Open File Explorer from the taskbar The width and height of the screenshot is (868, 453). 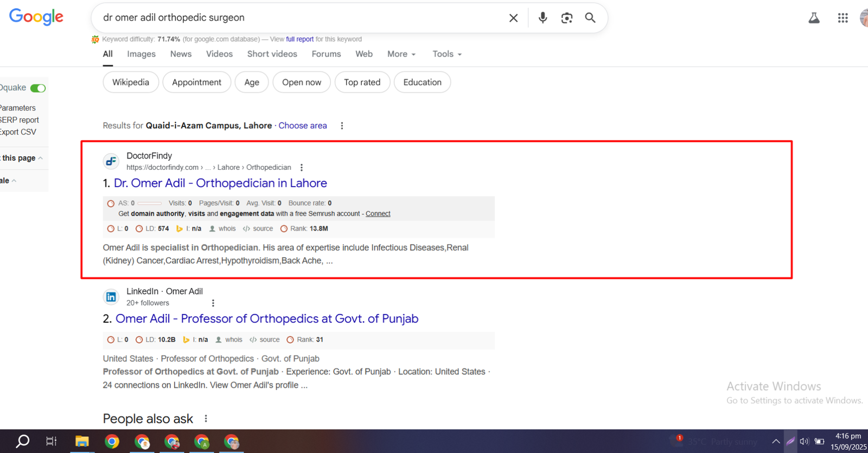82,442
